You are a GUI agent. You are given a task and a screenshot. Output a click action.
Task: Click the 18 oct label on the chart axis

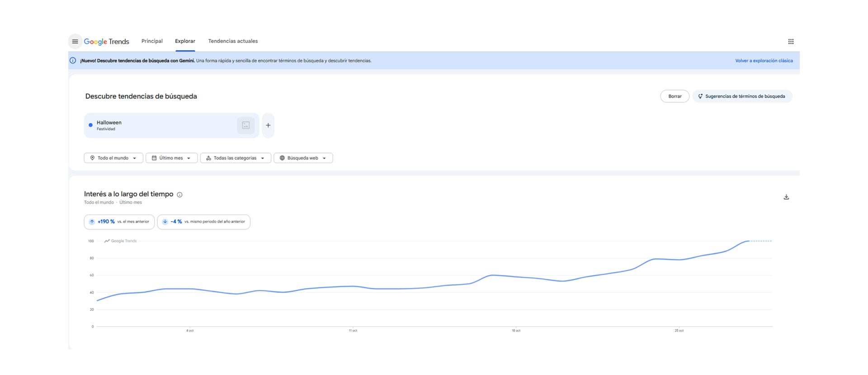[516, 331]
